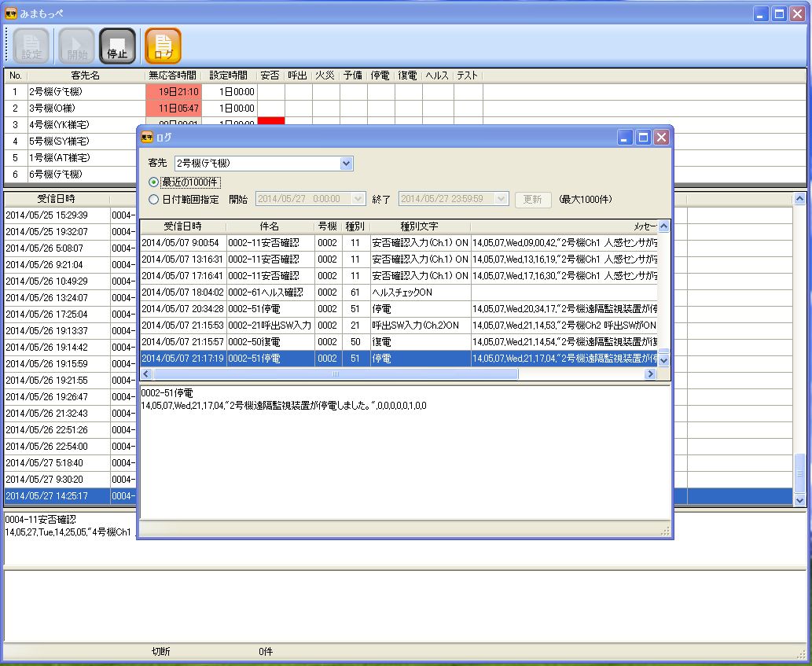Click the greyed-out 設定 toolbar icon
Screen dimensions: 812x666
point(31,46)
